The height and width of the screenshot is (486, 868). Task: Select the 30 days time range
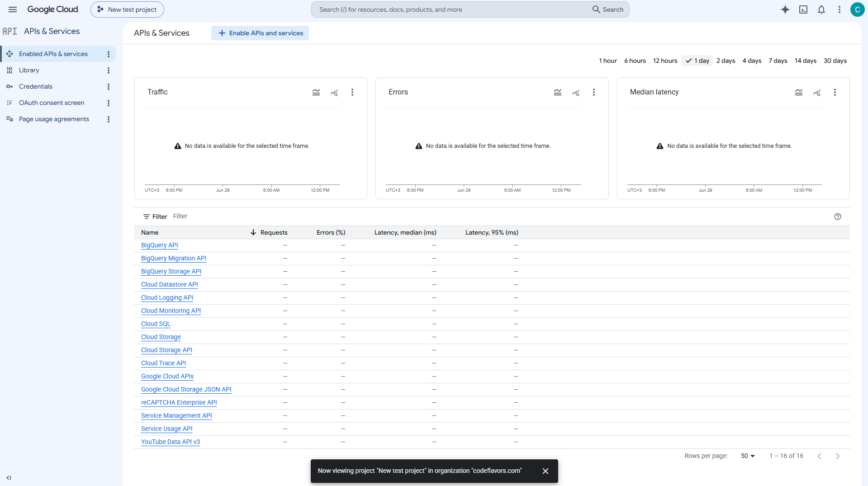pos(835,61)
